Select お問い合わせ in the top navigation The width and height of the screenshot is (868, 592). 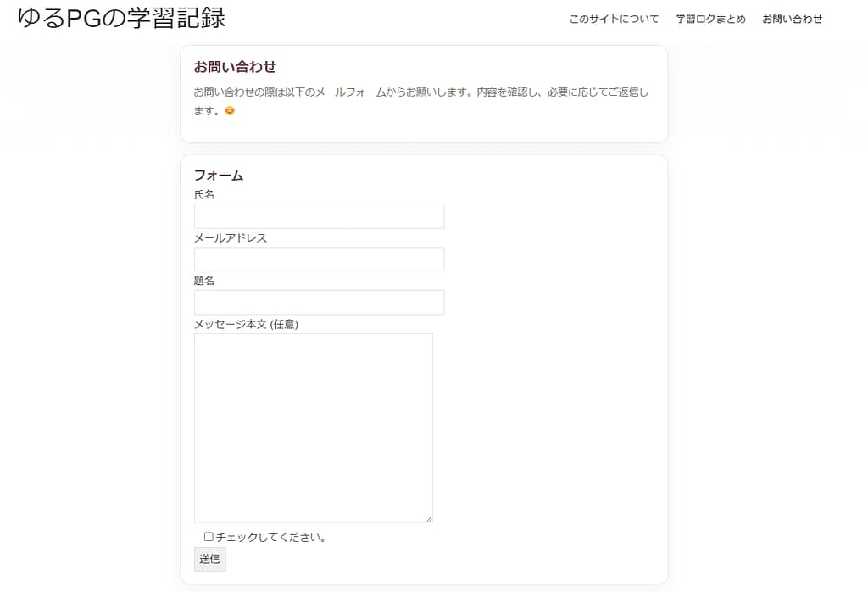[792, 19]
